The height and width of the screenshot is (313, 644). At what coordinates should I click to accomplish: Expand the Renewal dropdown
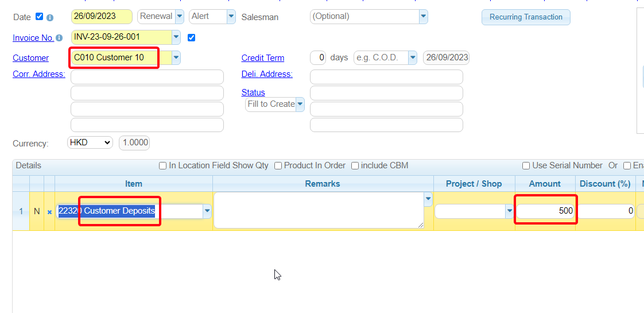(x=180, y=17)
